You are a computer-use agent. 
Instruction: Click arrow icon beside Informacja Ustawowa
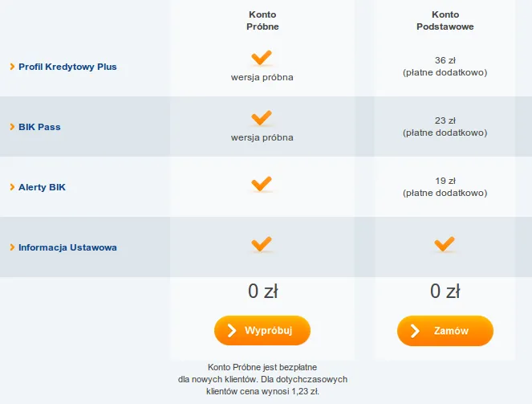(12, 247)
